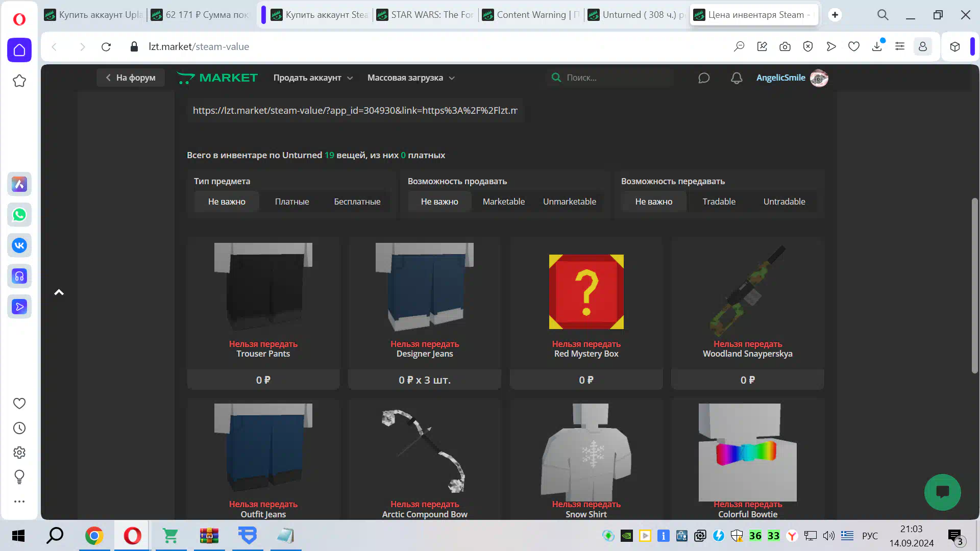This screenshot has width=980, height=551.
Task: Switch to Content Warning tab
Action: tap(531, 15)
